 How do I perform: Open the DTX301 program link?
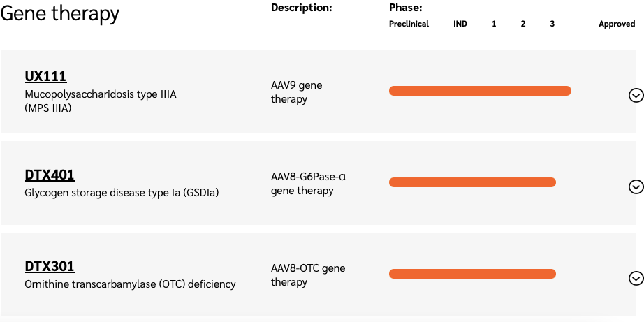point(50,267)
